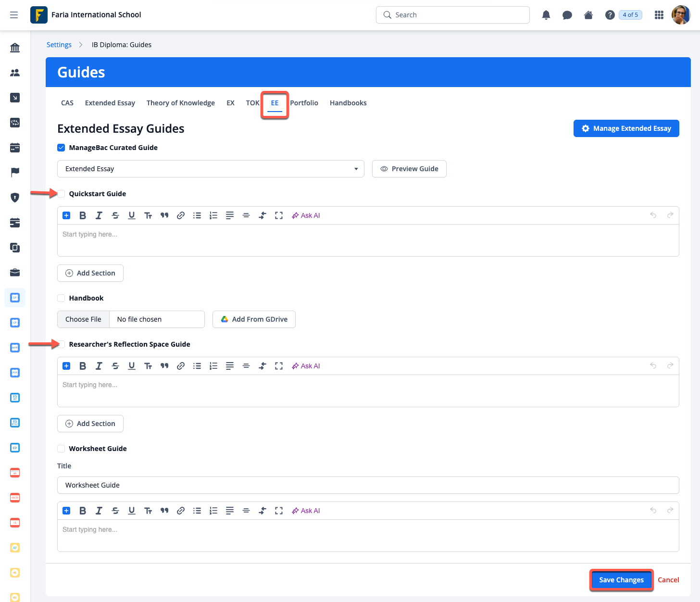Click the notifications bell icon

pyautogui.click(x=546, y=15)
